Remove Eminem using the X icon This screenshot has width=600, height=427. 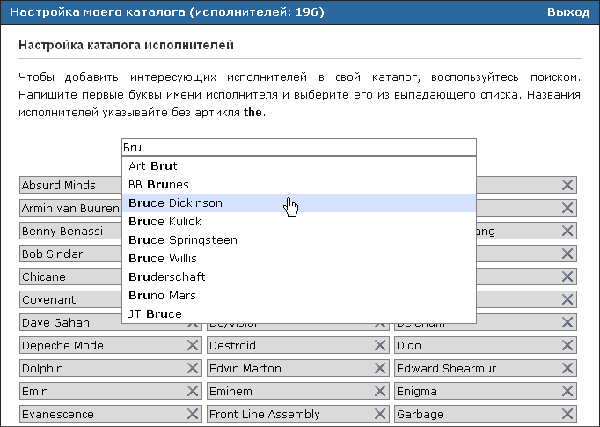pyautogui.click(x=380, y=391)
